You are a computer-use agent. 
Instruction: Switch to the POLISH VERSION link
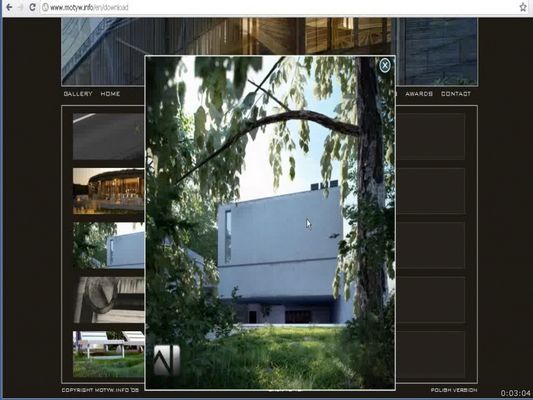(x=454, y=390)
